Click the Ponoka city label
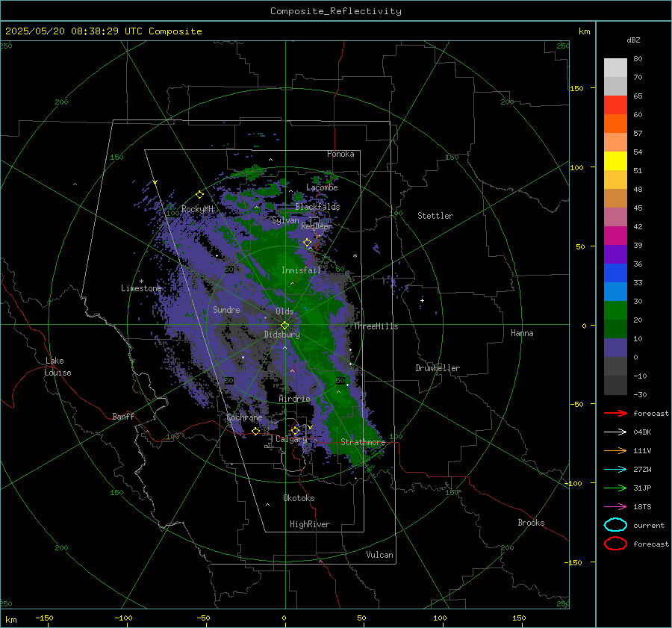Viewport: 672px width, 628px height. coord(340,154)
